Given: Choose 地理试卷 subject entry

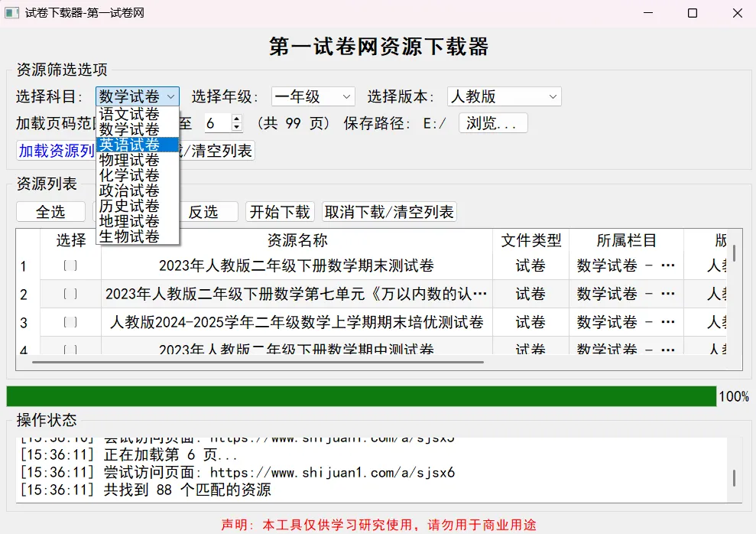Looking at the screenshot, I should pyautogui.click(x=138, y=221).
